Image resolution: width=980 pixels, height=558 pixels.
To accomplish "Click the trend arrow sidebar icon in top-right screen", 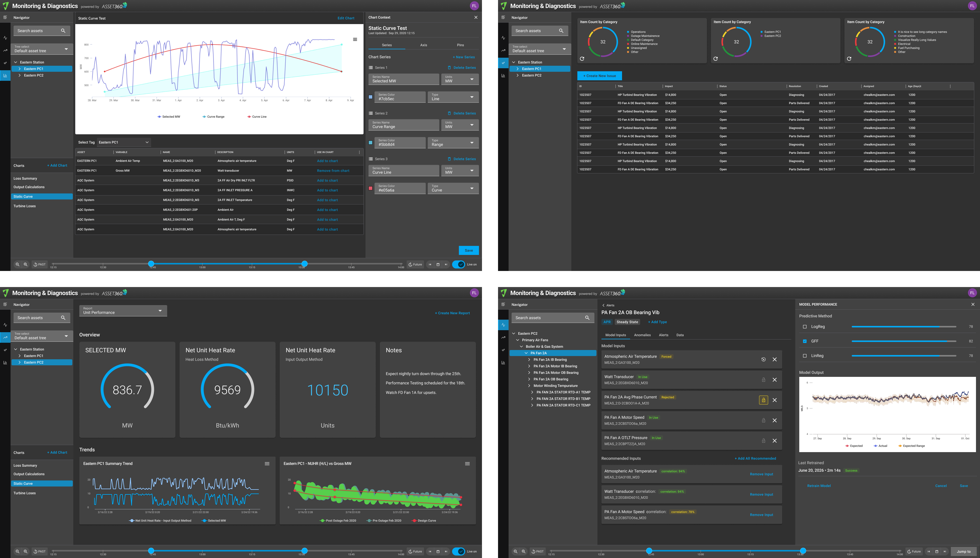I will [503, 50].
